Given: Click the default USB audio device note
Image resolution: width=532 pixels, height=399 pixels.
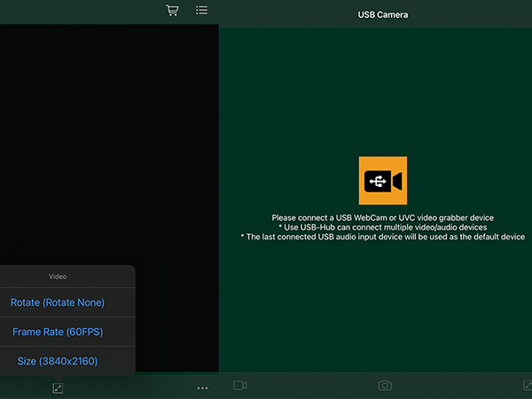Looking at the screenshot, I should (382, 237).
